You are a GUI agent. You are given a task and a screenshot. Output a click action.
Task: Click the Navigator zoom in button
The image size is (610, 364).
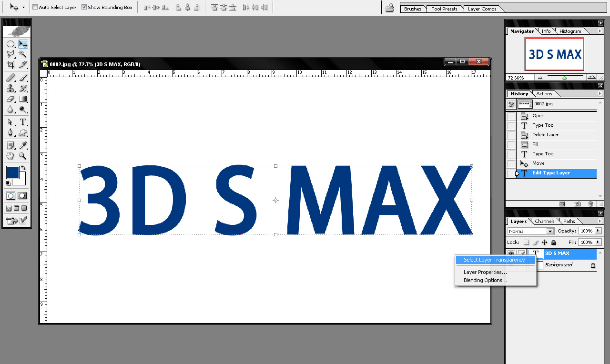591,77
